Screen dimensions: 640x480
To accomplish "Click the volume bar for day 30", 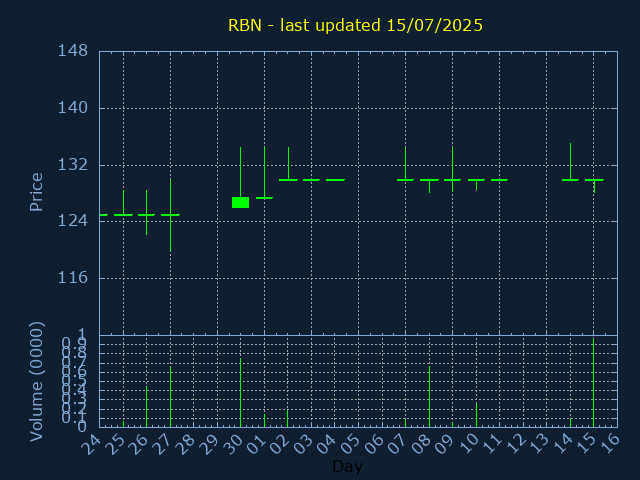I will click(x=240, y=393).
